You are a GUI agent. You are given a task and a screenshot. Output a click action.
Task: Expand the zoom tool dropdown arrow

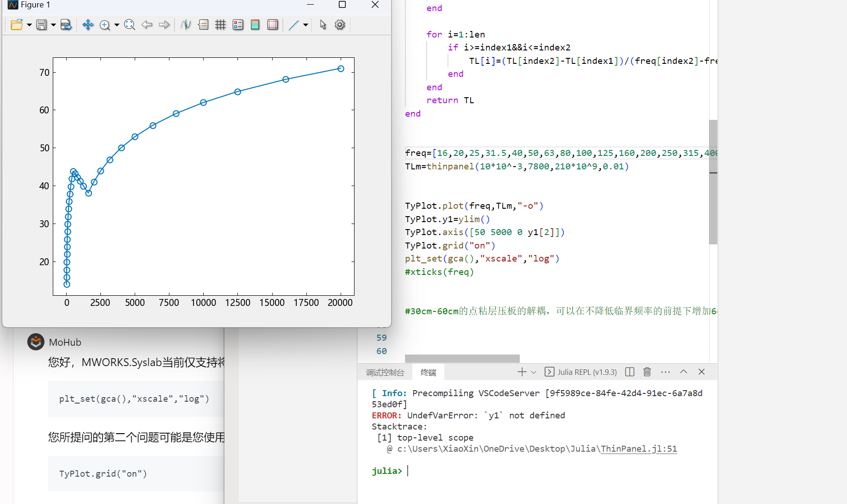[117, 25]
